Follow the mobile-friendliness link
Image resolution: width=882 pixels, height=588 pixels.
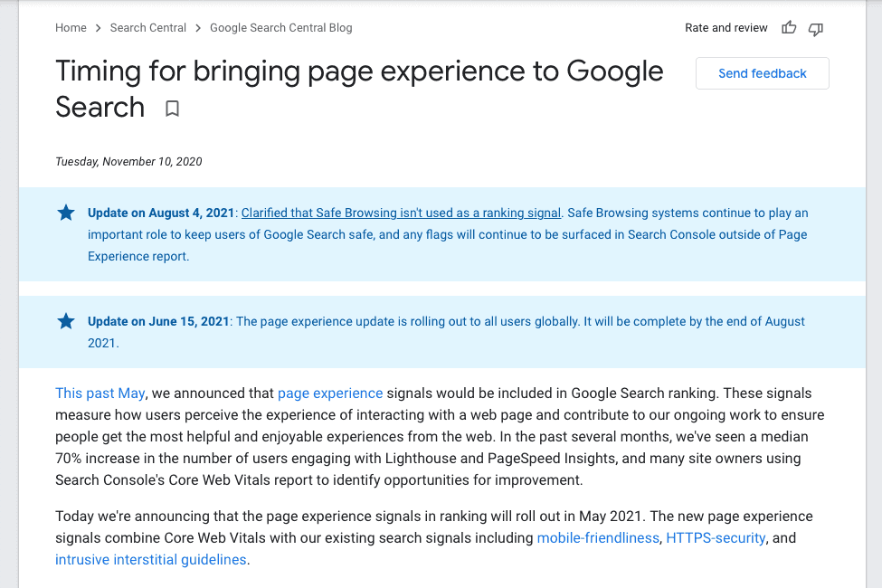[598, 537]
